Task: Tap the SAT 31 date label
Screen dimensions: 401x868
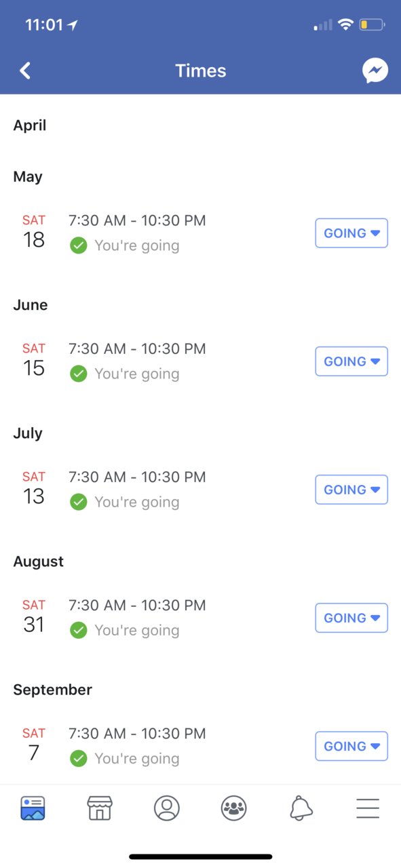Action: point(34,616)
